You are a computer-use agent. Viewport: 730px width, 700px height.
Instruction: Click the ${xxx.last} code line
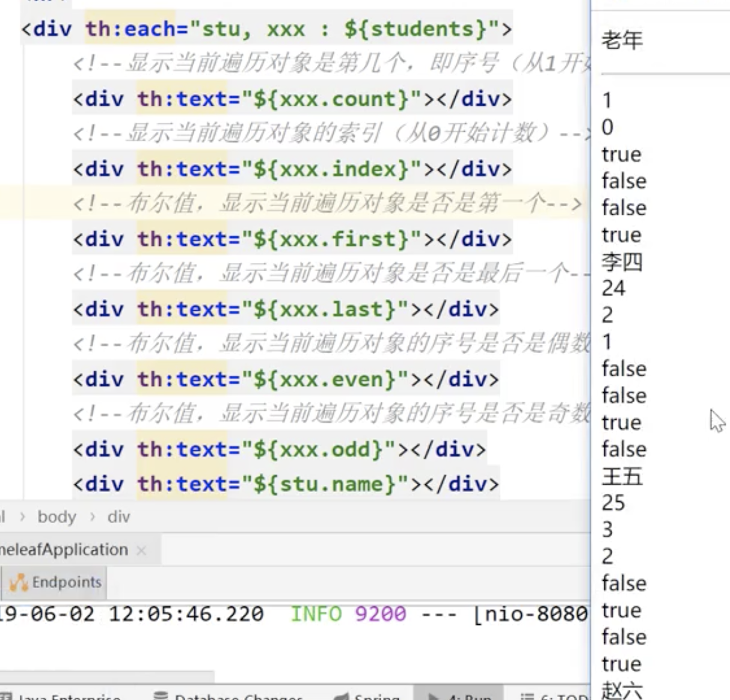click(x=286, y=309)
